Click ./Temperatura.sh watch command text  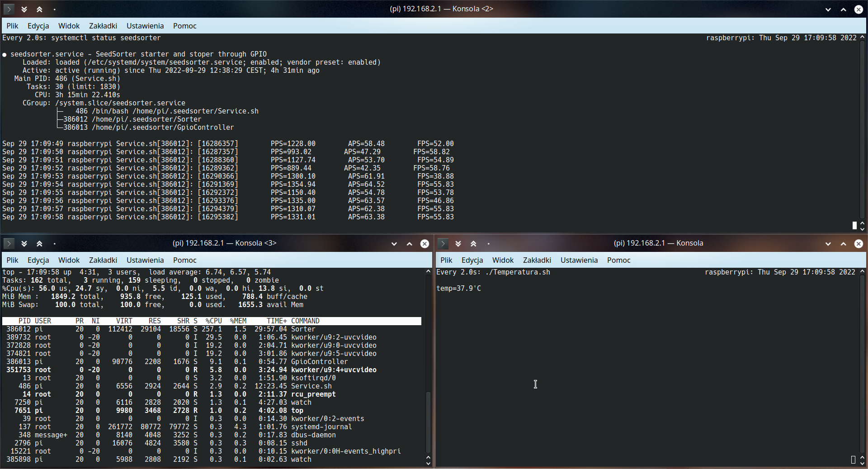coord(517,272)
